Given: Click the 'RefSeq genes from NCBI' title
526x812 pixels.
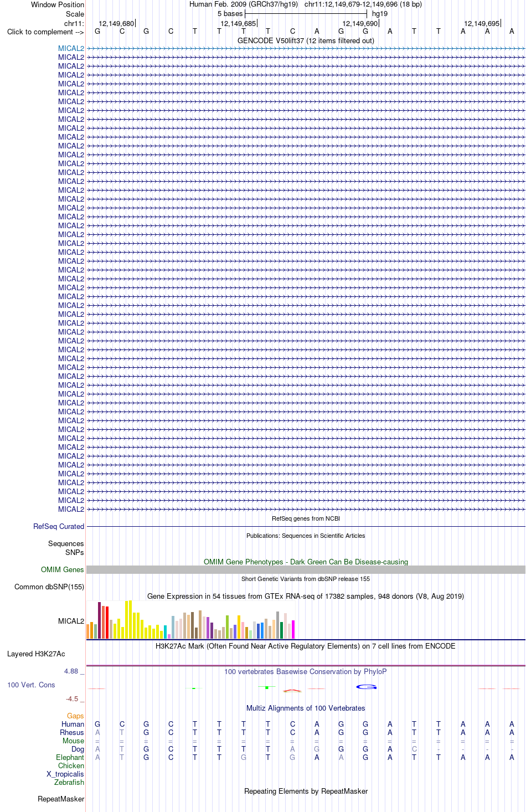Looking at the screenshot, I should point(306,519).
